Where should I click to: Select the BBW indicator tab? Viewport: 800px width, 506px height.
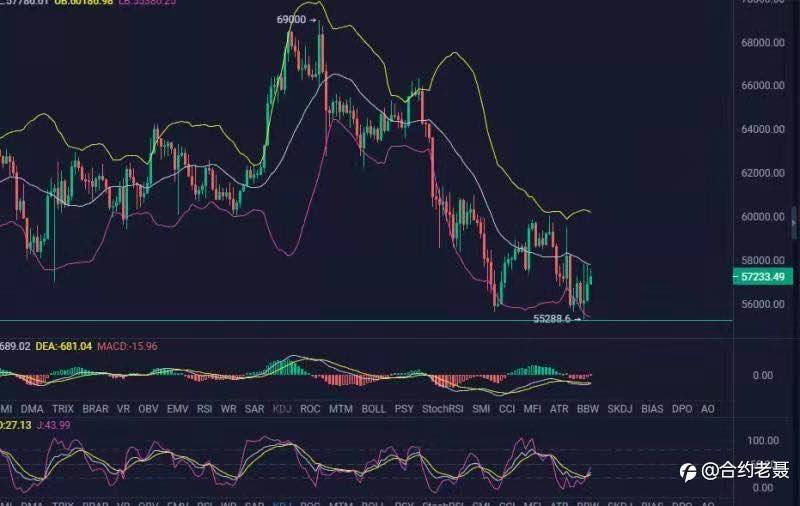pyautogui.click(x=588, y=409)
